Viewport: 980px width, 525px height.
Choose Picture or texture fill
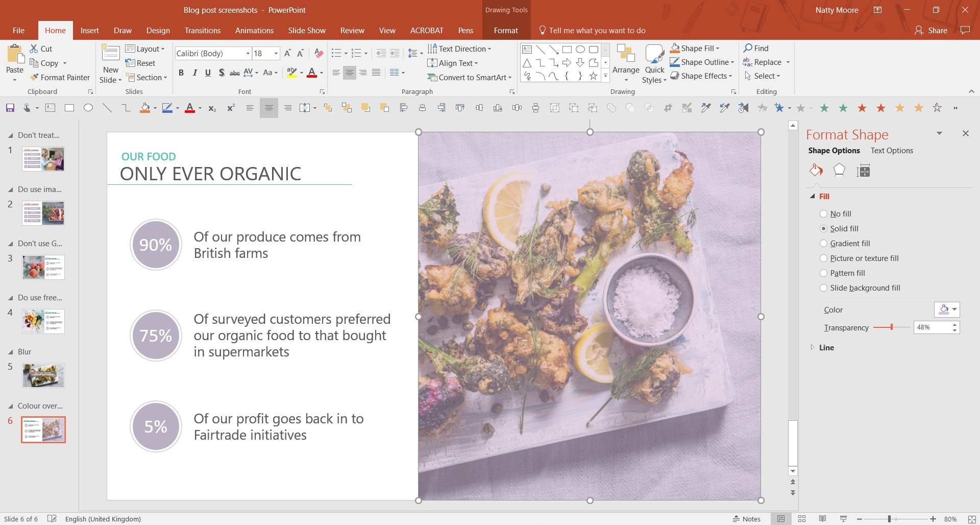tap(823, 258)
